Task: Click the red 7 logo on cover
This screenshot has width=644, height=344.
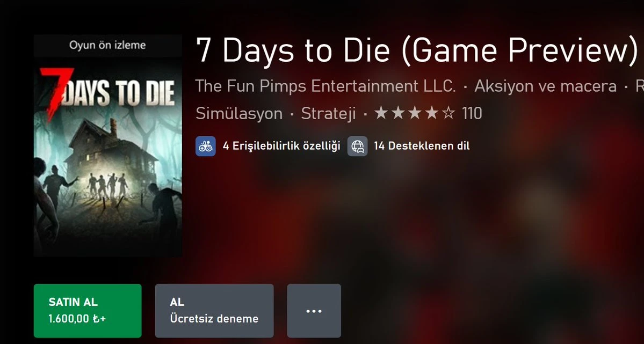Action: 56,94
